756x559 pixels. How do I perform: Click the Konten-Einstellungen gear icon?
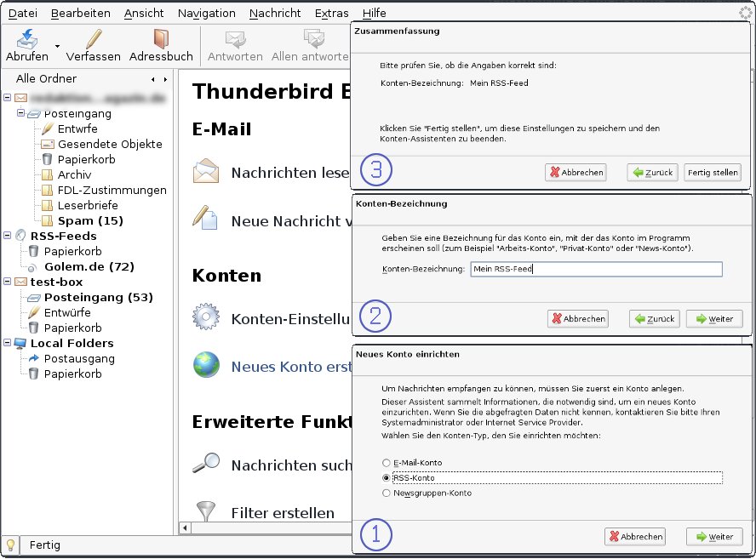(x=206, y=317)
